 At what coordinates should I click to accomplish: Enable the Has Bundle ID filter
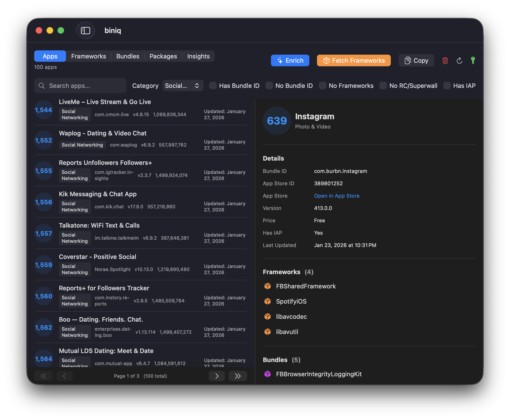[212, 86]
